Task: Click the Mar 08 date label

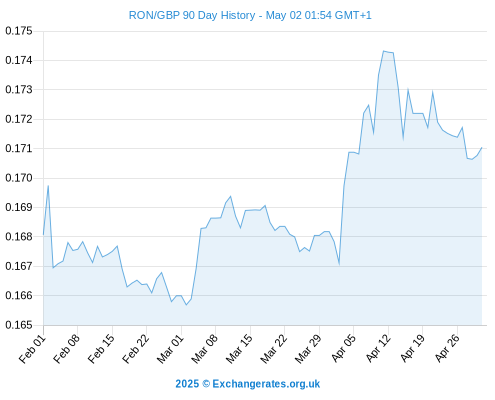Action: 205,349
